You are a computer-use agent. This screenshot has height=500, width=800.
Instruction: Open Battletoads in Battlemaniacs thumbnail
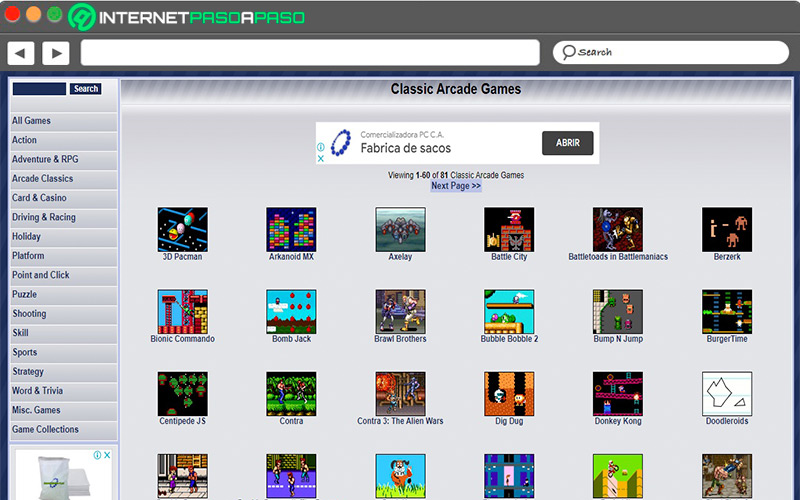pos(618,230)
